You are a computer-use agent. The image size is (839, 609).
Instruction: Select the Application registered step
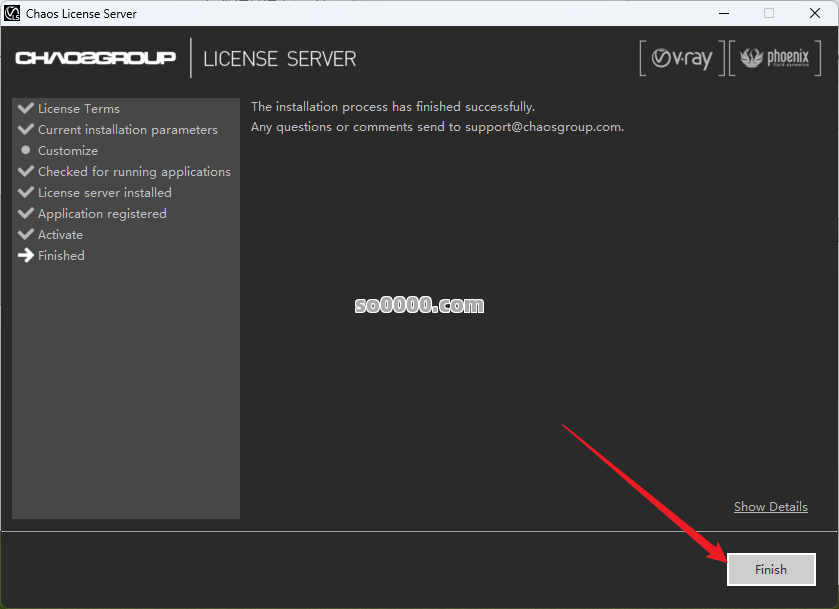[x=102, y=213]
